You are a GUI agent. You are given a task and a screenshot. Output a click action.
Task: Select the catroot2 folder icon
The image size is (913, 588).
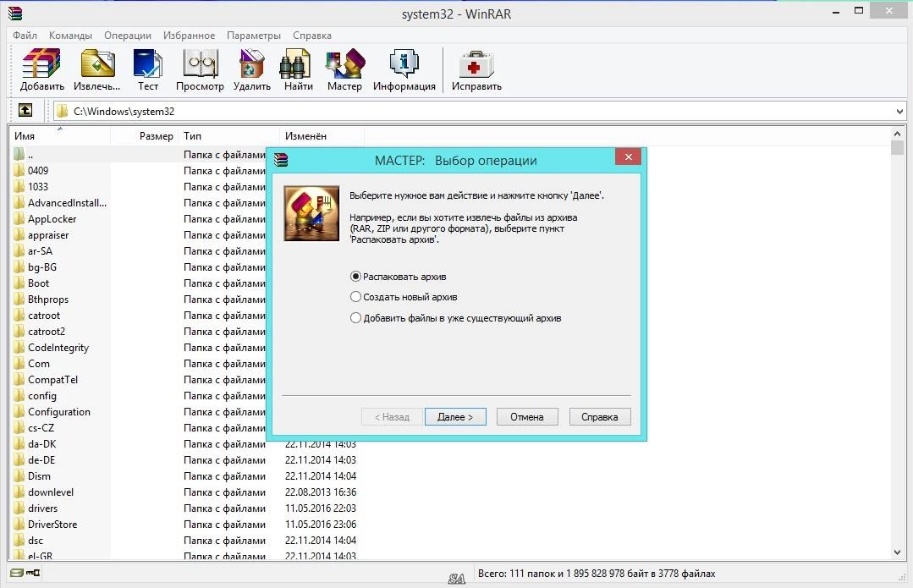(x=19, y=332)
